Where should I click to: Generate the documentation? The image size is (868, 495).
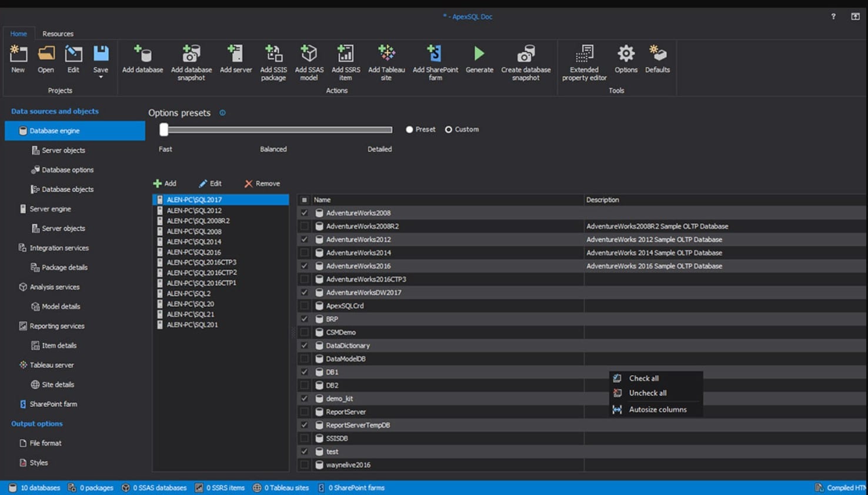[x=479, y=59]
